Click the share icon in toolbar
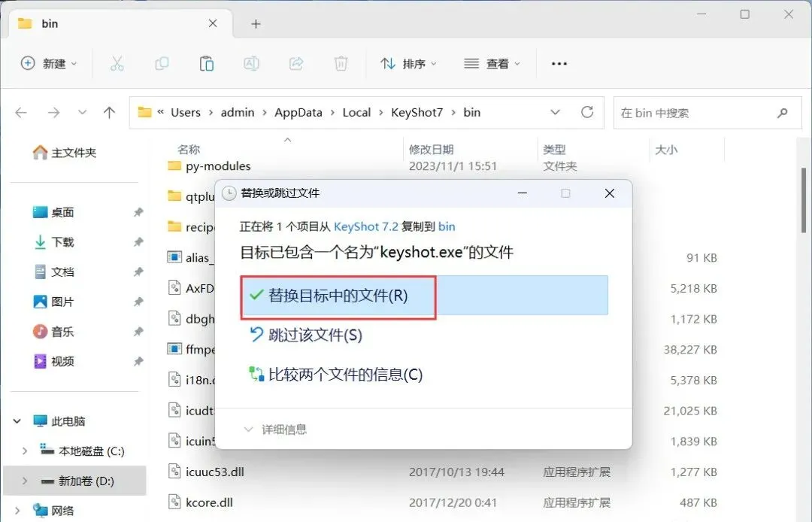 point(296,64)
